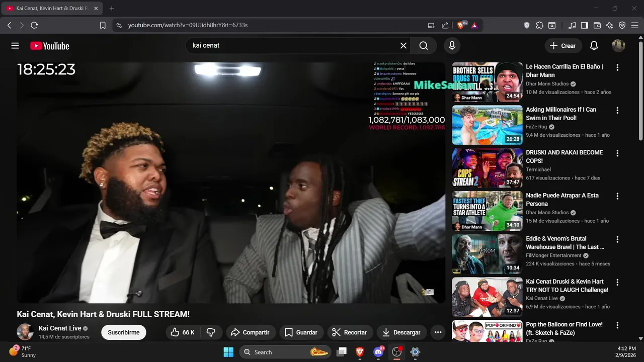Open the account avatar menu
The height and width of the screenshot is (362, 644).
click(618, 46)
